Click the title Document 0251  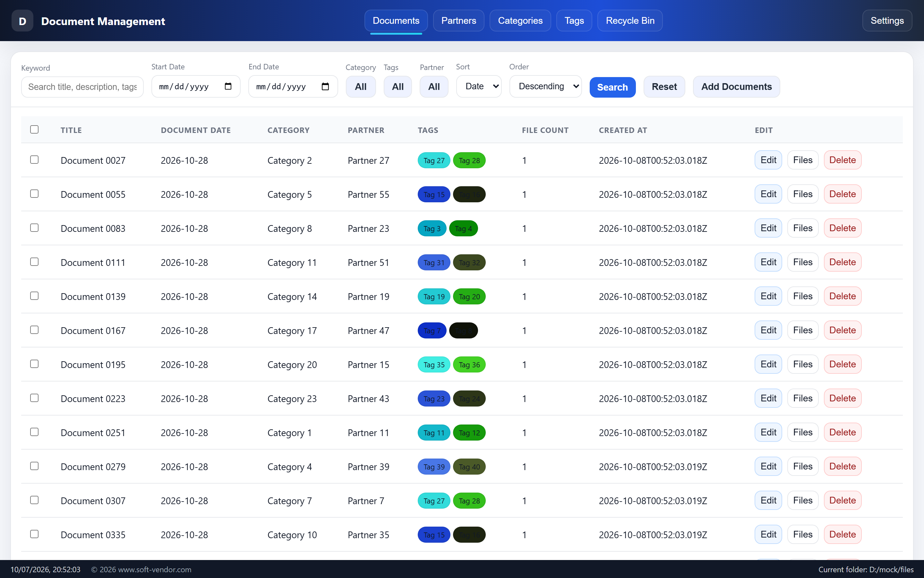93,433
